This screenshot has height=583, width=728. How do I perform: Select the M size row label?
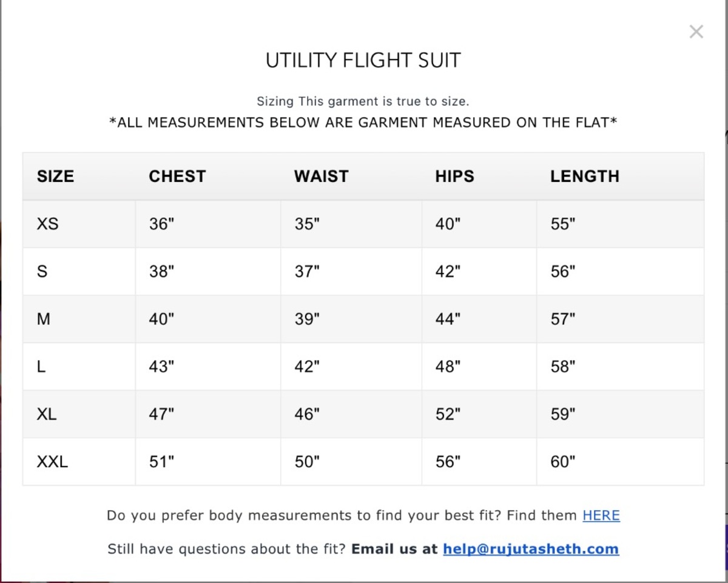click(x=44, y=319)
